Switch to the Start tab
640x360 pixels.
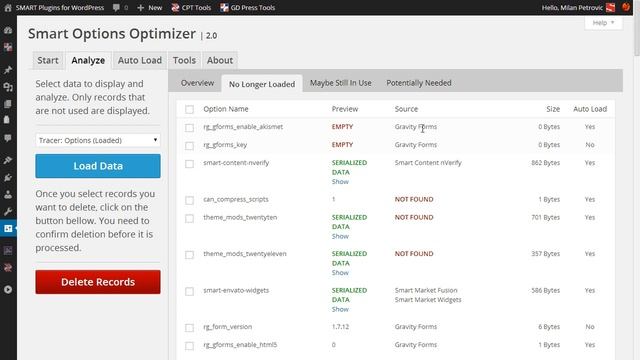48,60
